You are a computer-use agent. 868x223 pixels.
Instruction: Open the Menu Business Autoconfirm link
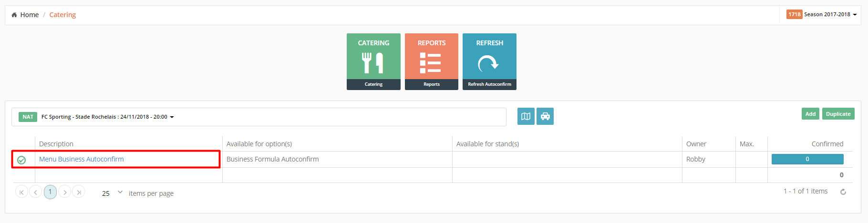coord(82,159)
